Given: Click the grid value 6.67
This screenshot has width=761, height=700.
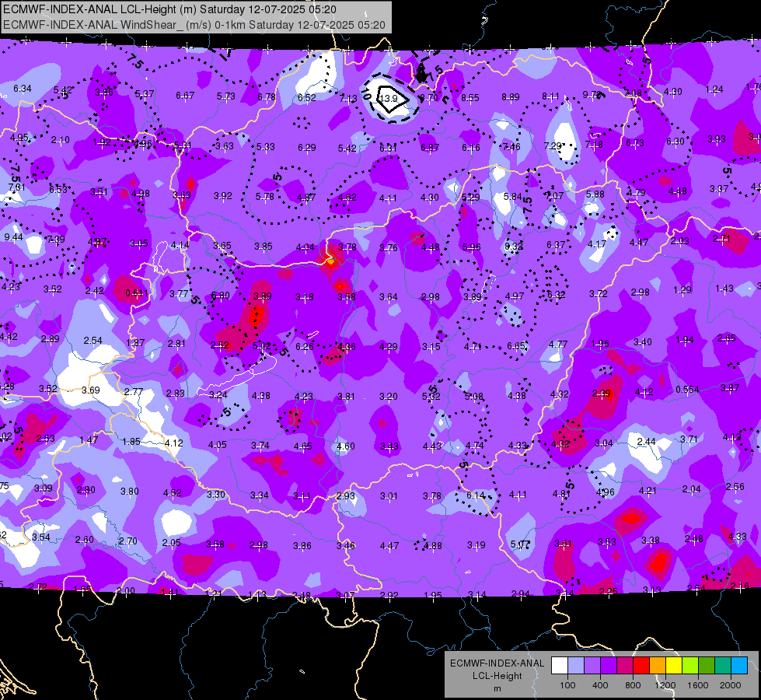Looking at the screenshot, I should 185,95.
